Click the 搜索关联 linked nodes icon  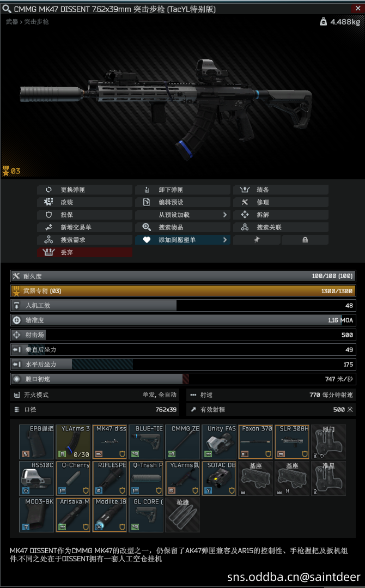[x=245, y=227]
